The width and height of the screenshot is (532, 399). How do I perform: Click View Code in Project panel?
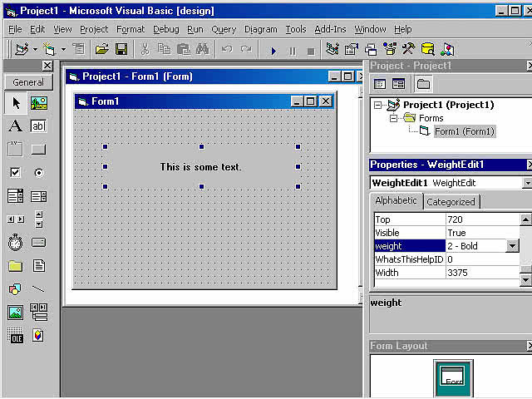click(380, 84)
